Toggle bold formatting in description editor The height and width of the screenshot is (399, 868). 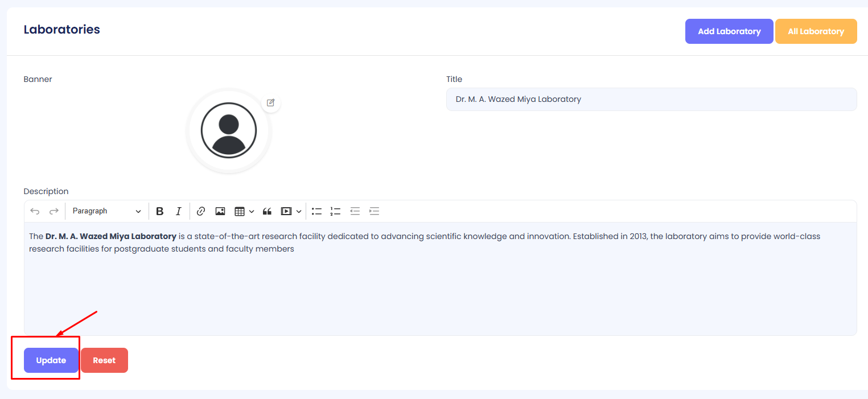tap(160, 211)
